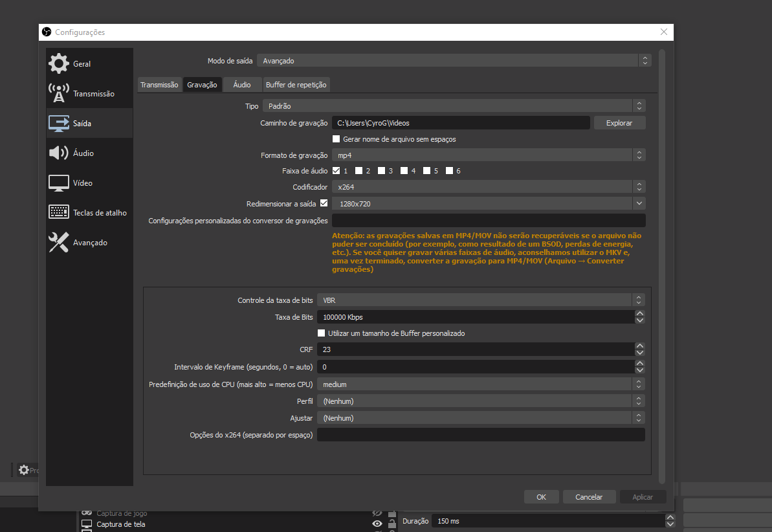The width and height of the screenshot is (772, 532).
Task: Check audio track 4 checkbox
Action: 404,170
